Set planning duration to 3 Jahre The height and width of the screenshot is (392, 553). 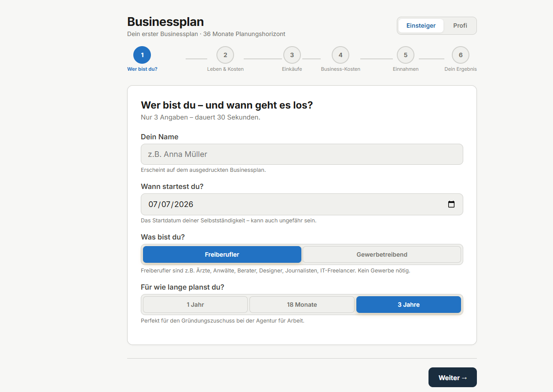point(409,305)
